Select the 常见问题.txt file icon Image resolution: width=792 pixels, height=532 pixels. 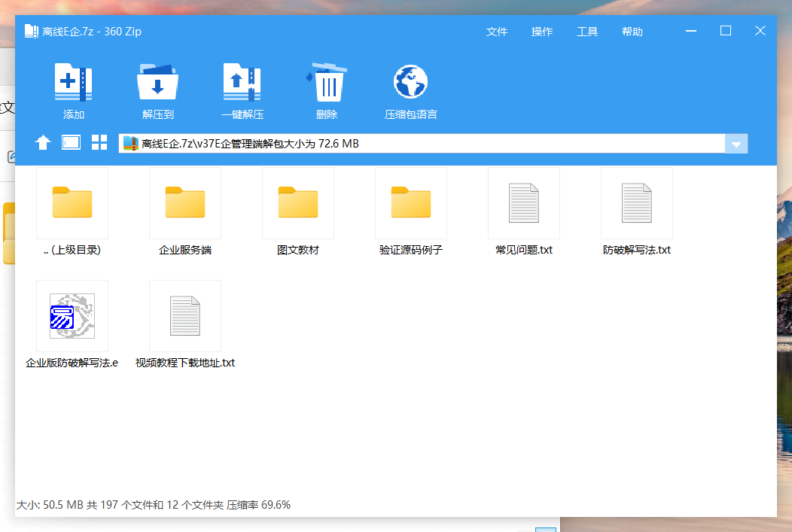point(524,203)
